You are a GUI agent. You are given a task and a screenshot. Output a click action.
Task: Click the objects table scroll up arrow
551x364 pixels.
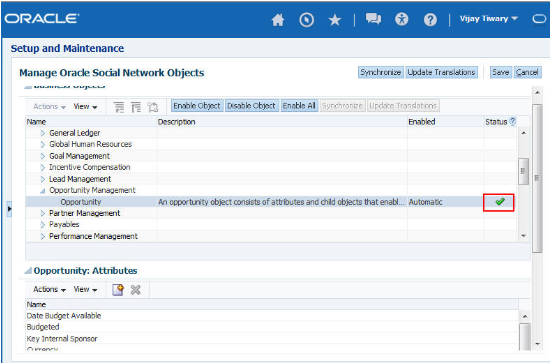[524, 133]
